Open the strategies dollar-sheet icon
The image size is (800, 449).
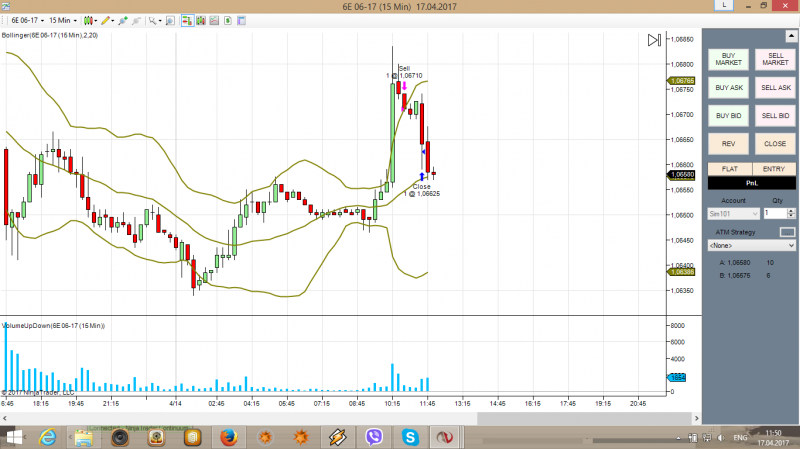(228, 20)
